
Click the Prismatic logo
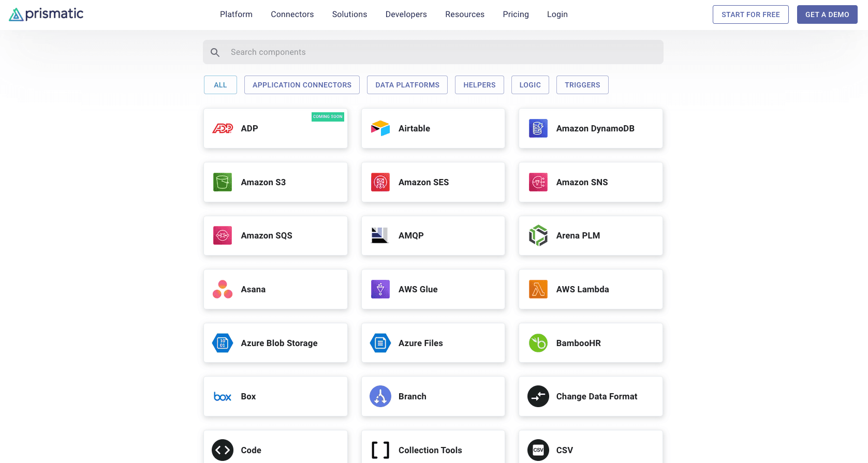[46, 14]
